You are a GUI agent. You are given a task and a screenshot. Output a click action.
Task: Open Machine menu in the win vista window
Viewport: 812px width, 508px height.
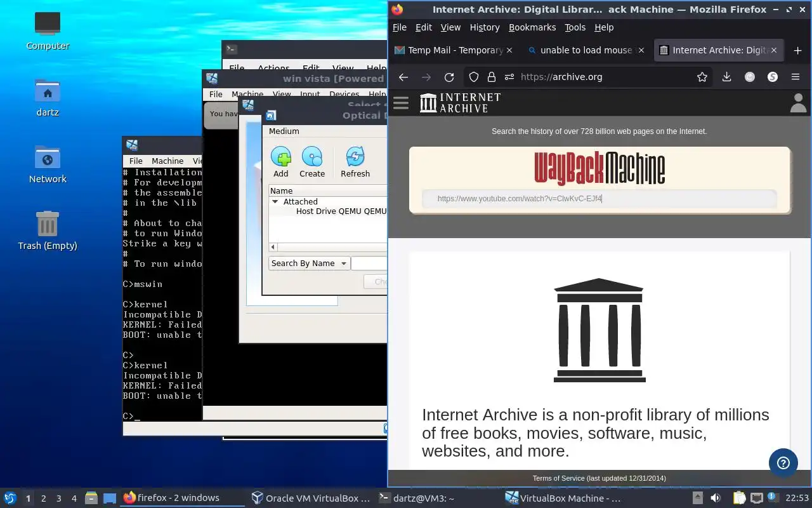pos(247,94)
